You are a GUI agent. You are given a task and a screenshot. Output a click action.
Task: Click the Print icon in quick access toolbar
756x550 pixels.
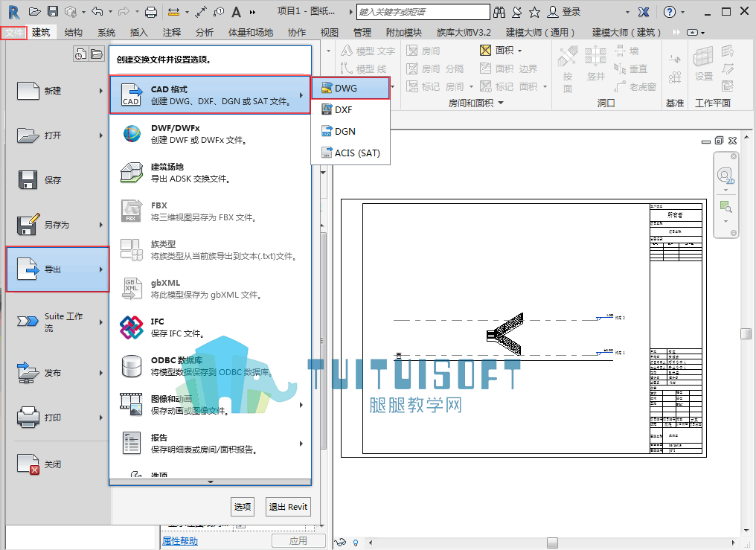(151, 12)
